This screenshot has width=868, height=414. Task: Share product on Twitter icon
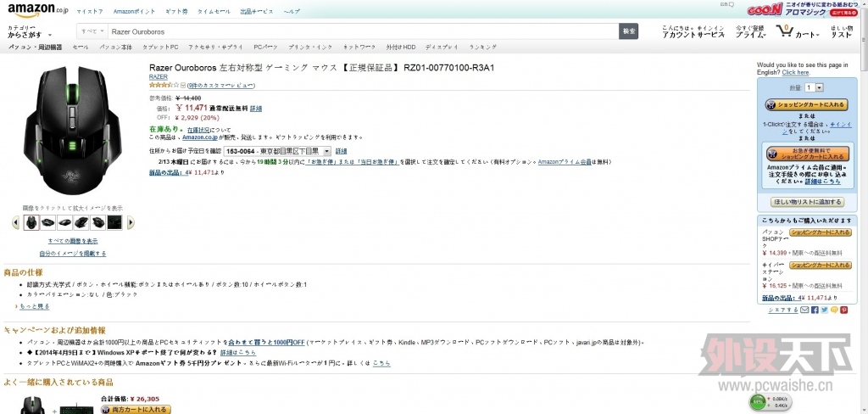click(824, 310)
